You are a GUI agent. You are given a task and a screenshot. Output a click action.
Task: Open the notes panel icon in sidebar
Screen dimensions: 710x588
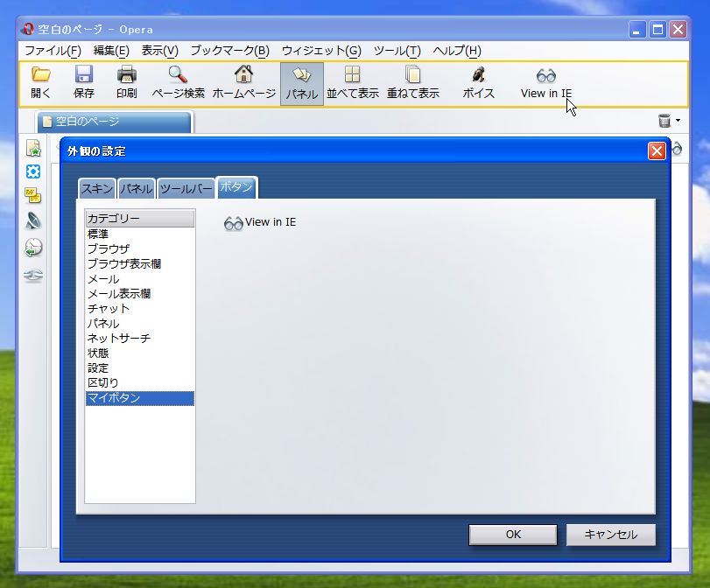tap(33, 195)
